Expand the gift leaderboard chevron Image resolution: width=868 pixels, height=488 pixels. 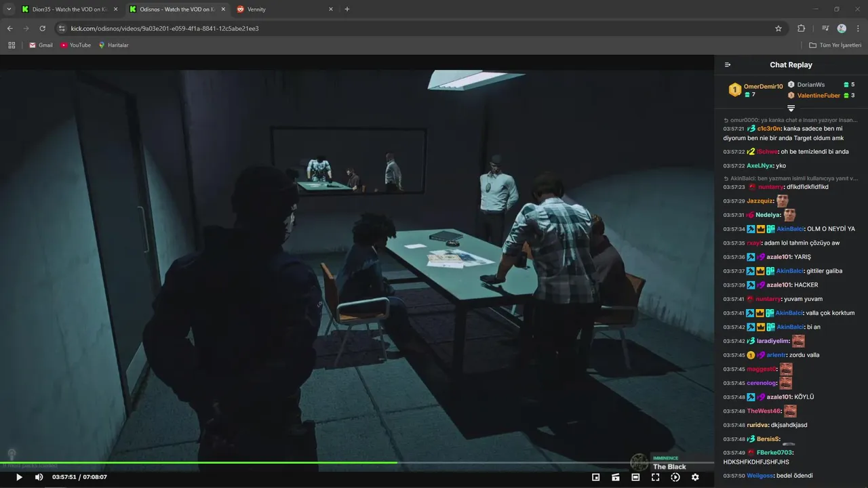click(x=791, y=108)
